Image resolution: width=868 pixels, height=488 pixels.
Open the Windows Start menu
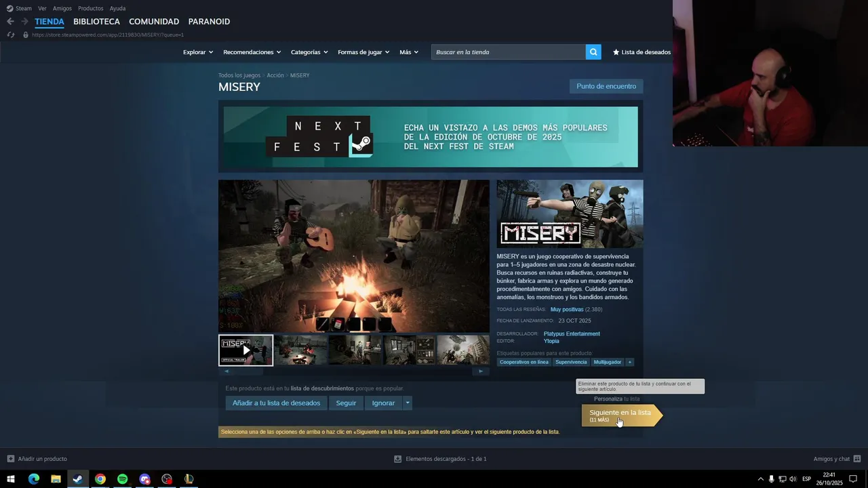point(11,479)
